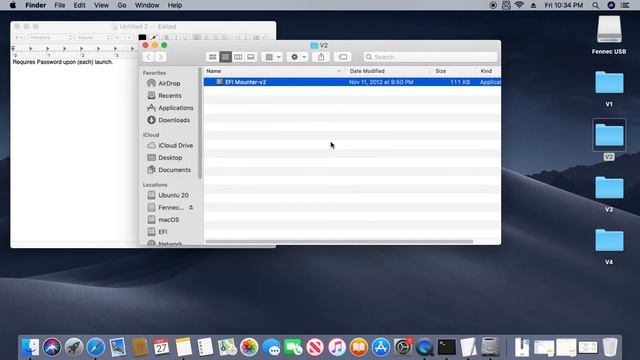This screenshot has height=360, width=640.
Task: Sort by the Size column header
Action: click(453, 71)
